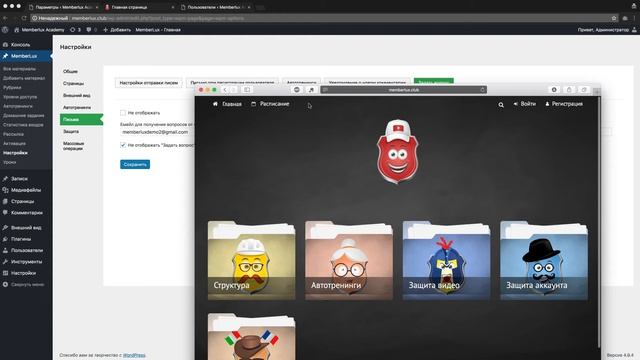Open the Пользователи users sidebar item
Screen dimensions: 640x360
[x=27, y=250]
